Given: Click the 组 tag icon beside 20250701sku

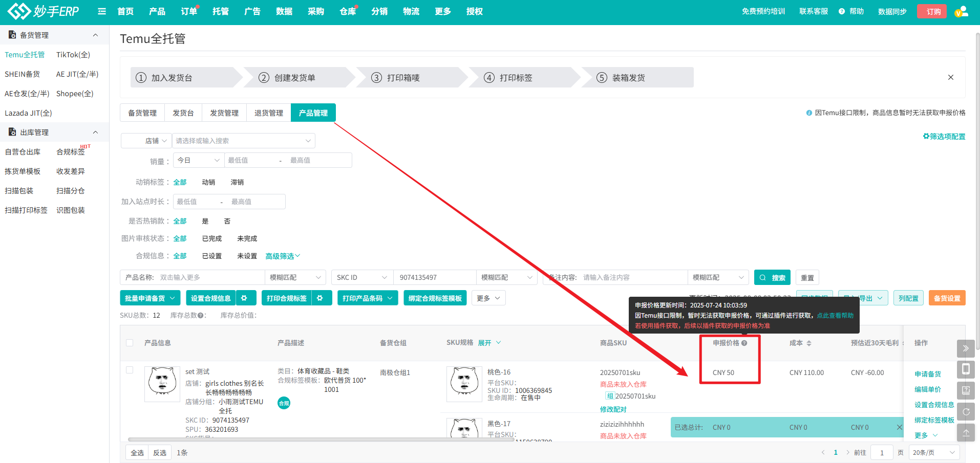Looking at the screenshot, I should tap(610, 396).
